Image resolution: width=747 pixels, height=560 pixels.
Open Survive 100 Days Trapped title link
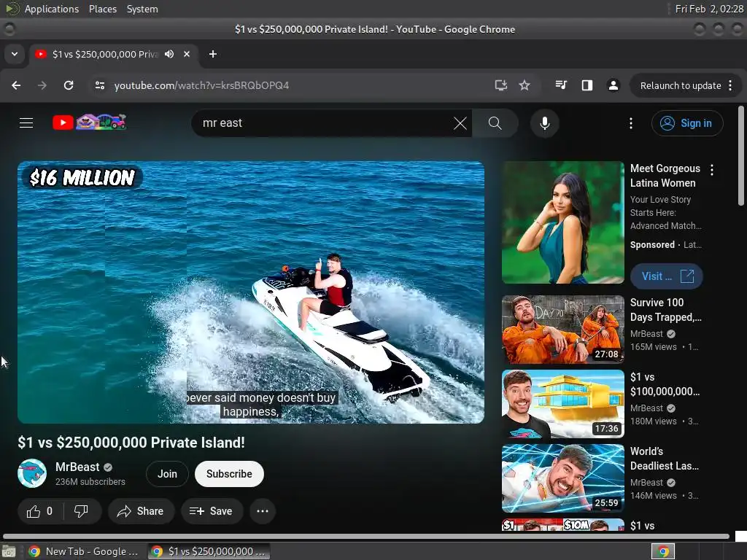665,310
